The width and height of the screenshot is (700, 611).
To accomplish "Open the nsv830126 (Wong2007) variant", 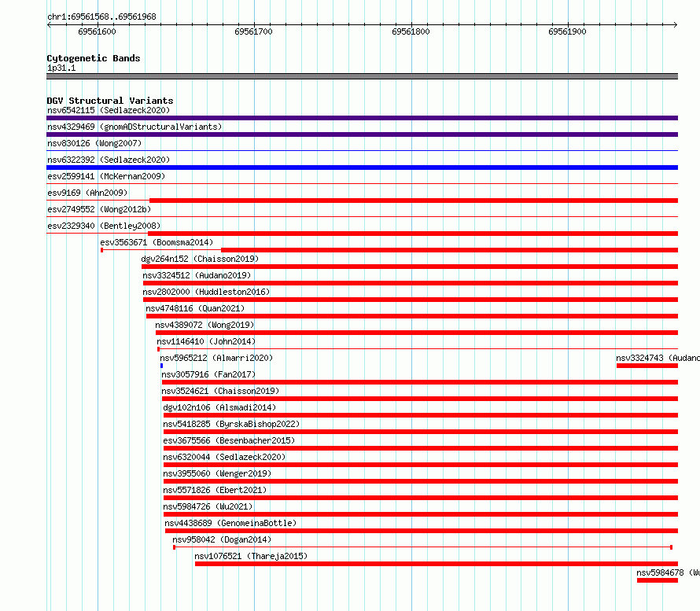I will click(94, 143).
